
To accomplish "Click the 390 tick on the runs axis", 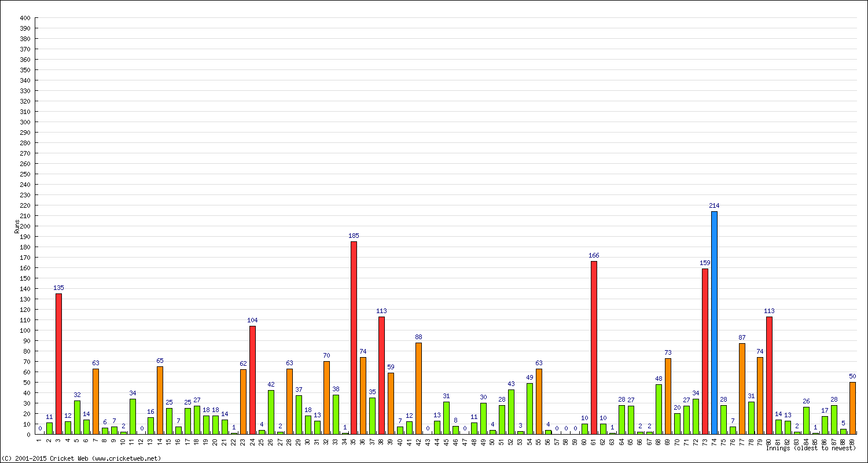I will click(24, 28).
